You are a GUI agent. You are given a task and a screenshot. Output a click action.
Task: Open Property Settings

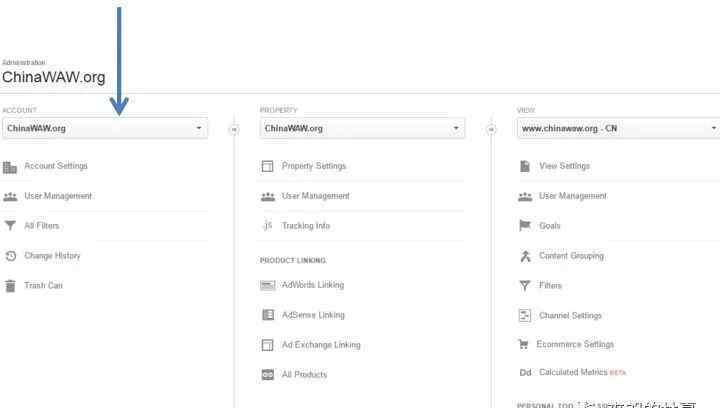tap(313, 166)
